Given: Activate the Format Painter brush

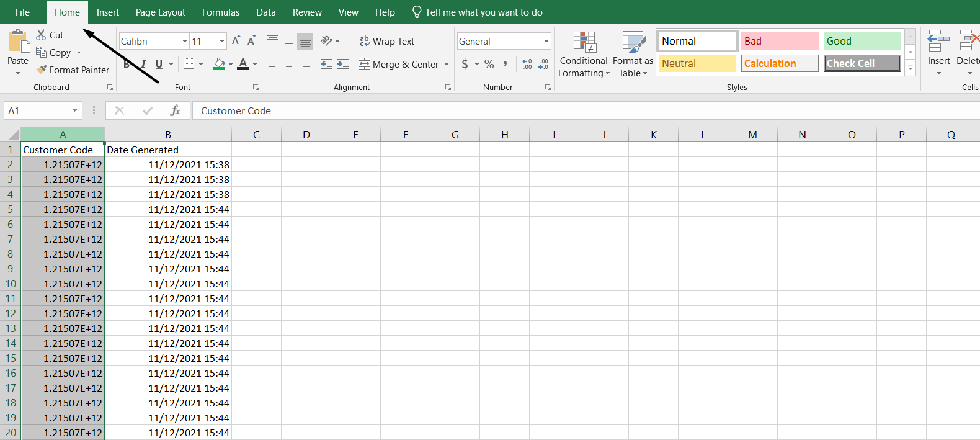Looking at the screenshot, I should click(x=42, y=70).
